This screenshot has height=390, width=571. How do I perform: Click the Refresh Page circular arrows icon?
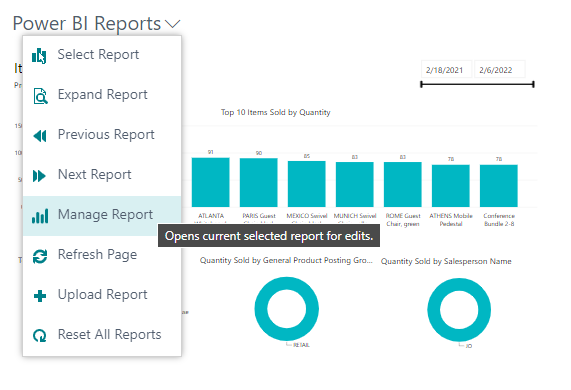point(40,256)
